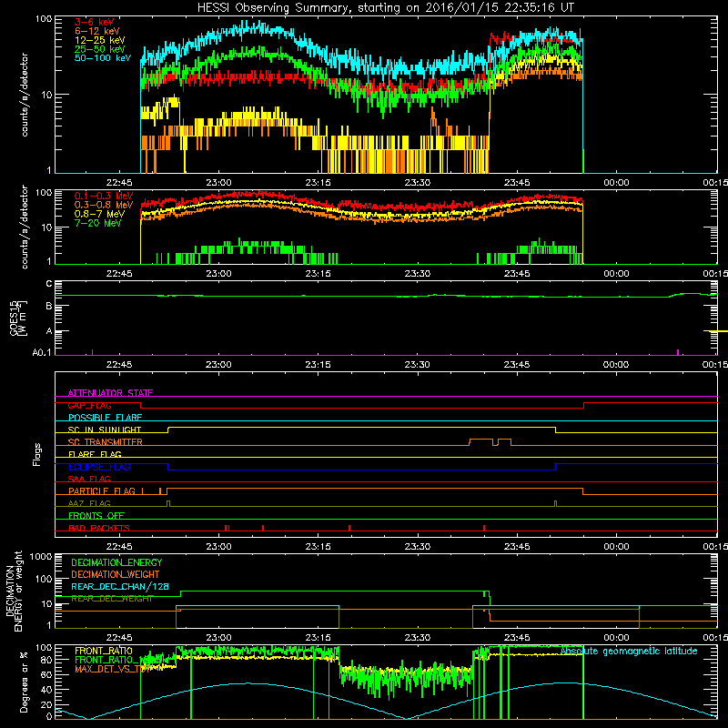Select the 0.1-0.3 MeV legend label
Image resolution: width=728 pixels, height=728 pixels.
point(104,196)
